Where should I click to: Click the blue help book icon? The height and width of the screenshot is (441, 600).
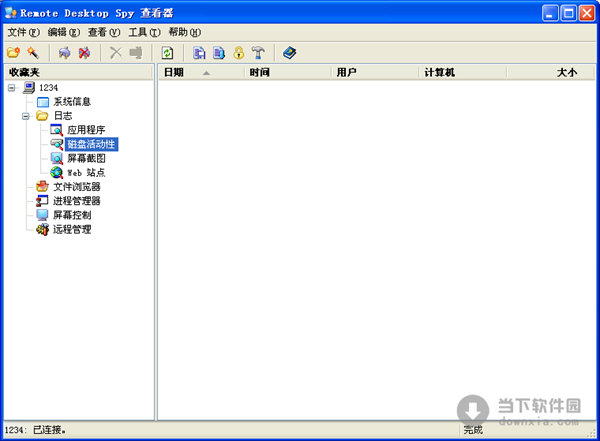click(x=290, y=52)
